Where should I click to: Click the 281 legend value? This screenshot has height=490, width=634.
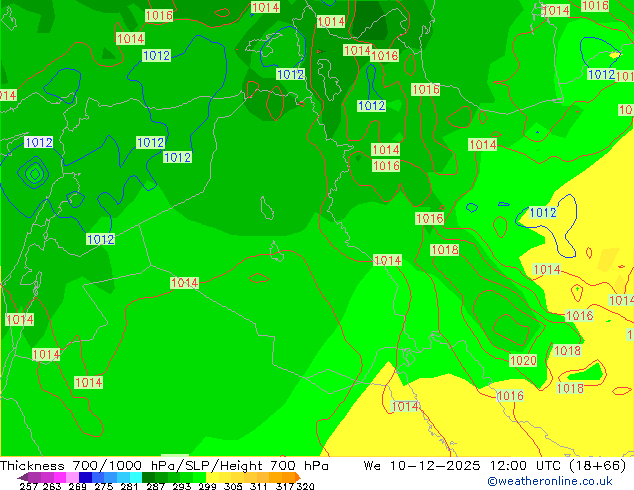[x=129, y=486]
